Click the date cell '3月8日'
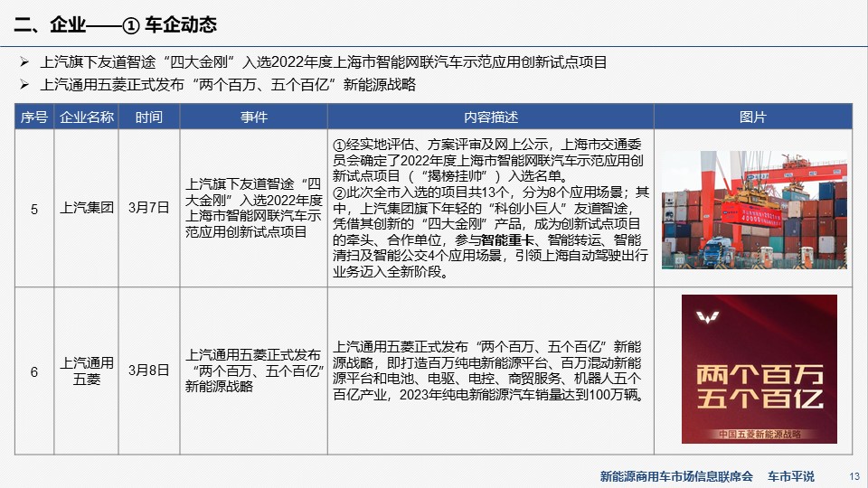Screen dimensions: 868x488 click(x=149, y=371)
